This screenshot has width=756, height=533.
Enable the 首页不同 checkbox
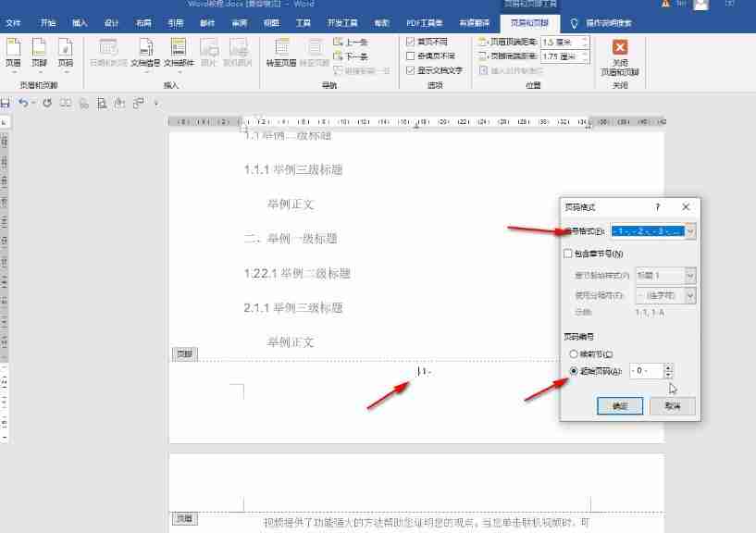click(x=410, y=42)
